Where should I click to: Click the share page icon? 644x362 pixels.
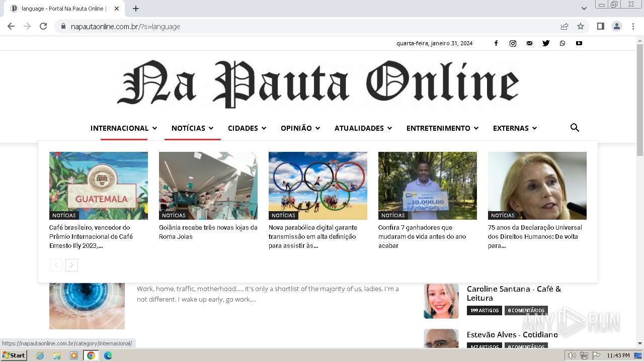(x=565, y=26)
